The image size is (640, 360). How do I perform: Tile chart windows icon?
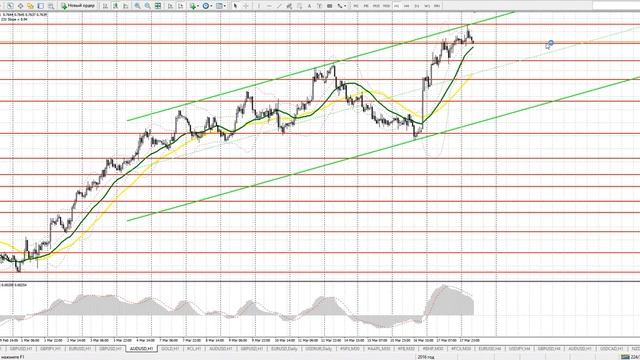coord(158,6)
